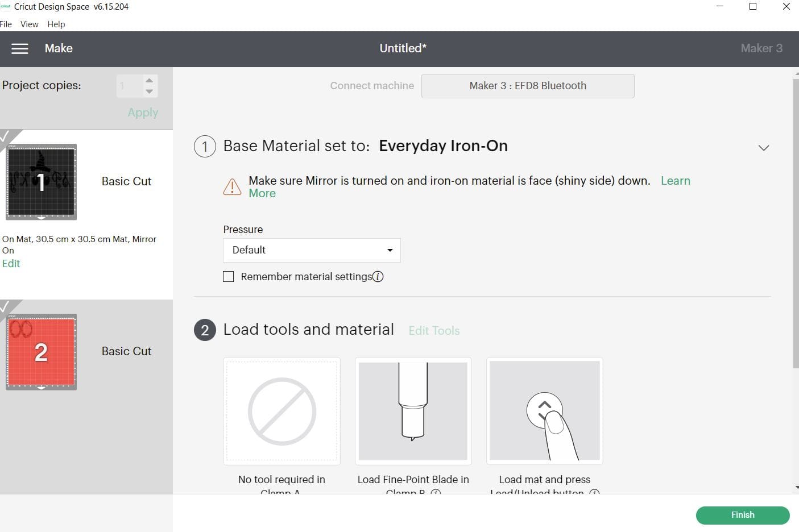The image size is (799, 532).
Task: Click the step 2 circle number icon
Action: click(x=205, y=330)
